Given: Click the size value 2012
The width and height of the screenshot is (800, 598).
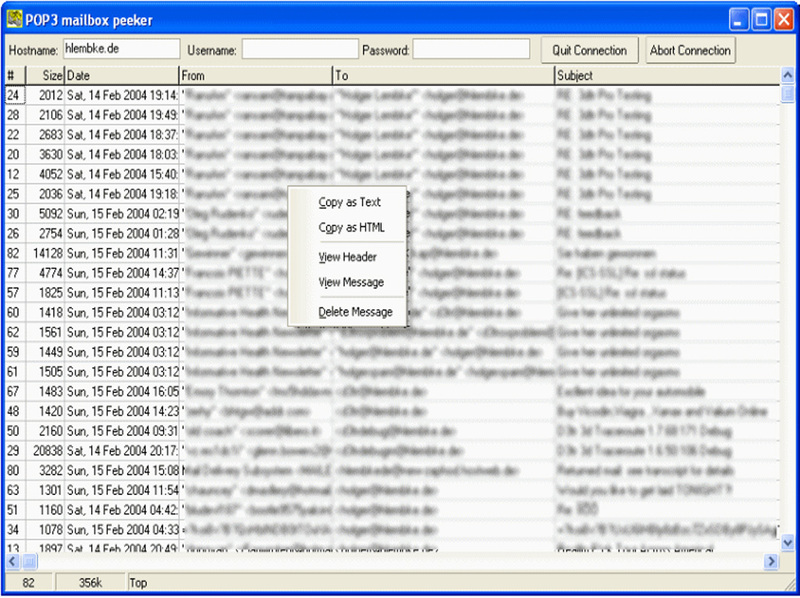Looking at the screenshot, I should [51, 95].
